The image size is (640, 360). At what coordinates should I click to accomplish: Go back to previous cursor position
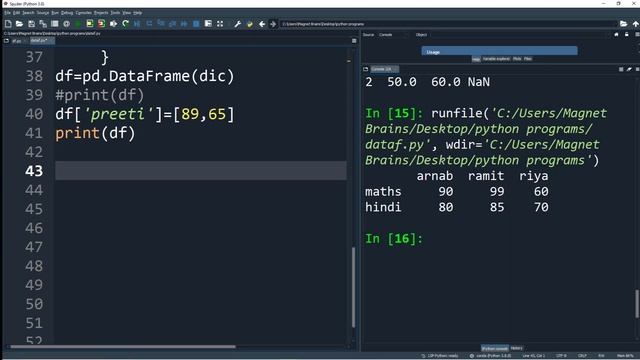click(x=262, y=24)
